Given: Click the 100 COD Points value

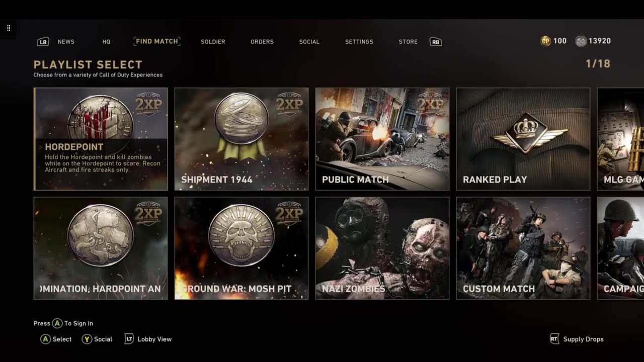Looking at the screenshot, I should pyautogui.click(x=560, y=41).
